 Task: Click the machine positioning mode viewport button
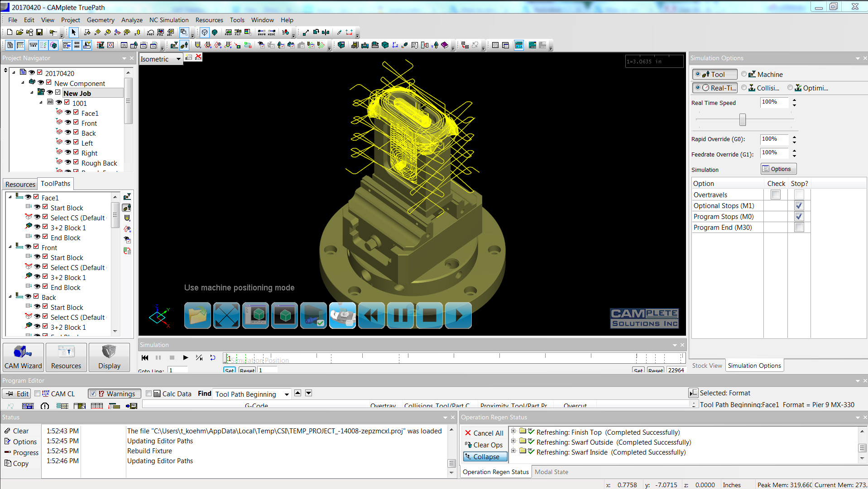tap(342, 315)
